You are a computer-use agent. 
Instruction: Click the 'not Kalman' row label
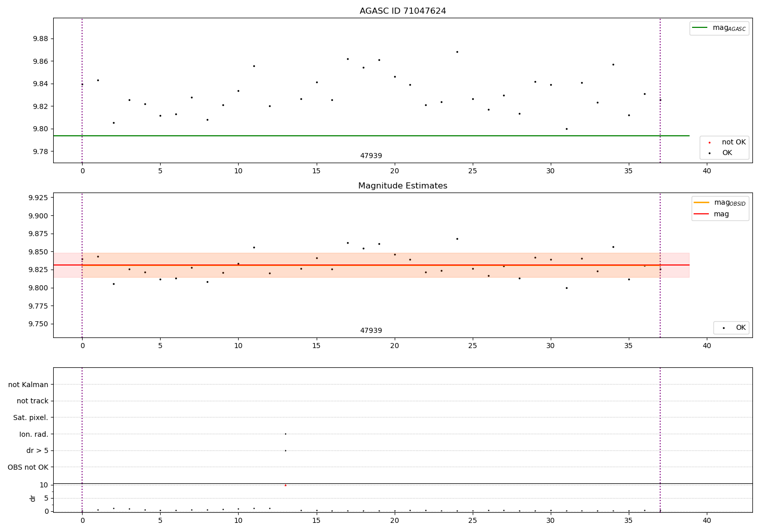tap(28, 385)
